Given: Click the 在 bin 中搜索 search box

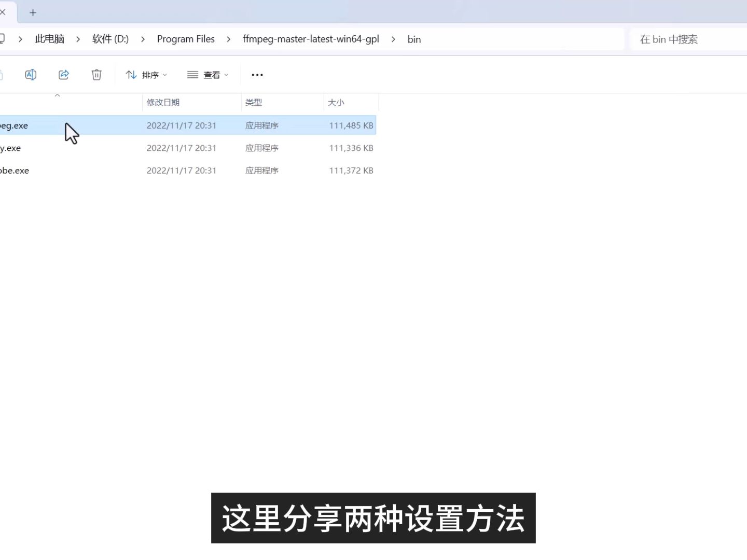Looking at the screenshot, I should 688,39.
